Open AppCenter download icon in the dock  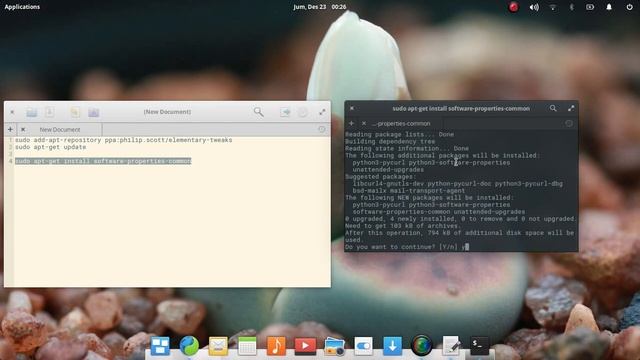(x=392, y=346)
